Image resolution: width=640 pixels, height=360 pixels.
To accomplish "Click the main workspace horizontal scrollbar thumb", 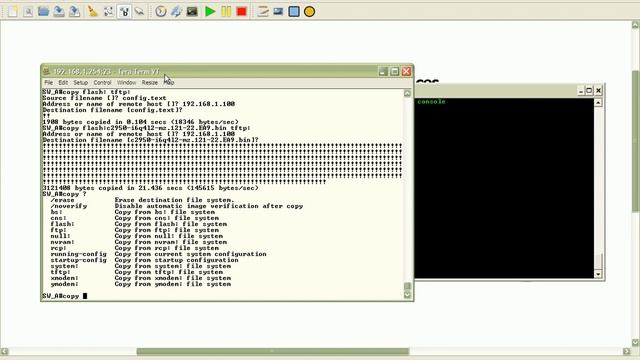I will click(x=273, y=351).
